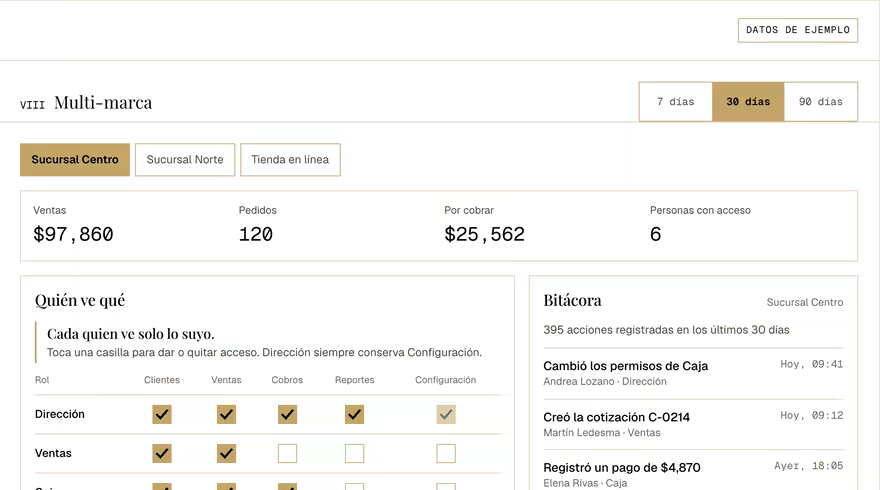Select the 7 días period
The image size is (880, 490).
[676, 102]
